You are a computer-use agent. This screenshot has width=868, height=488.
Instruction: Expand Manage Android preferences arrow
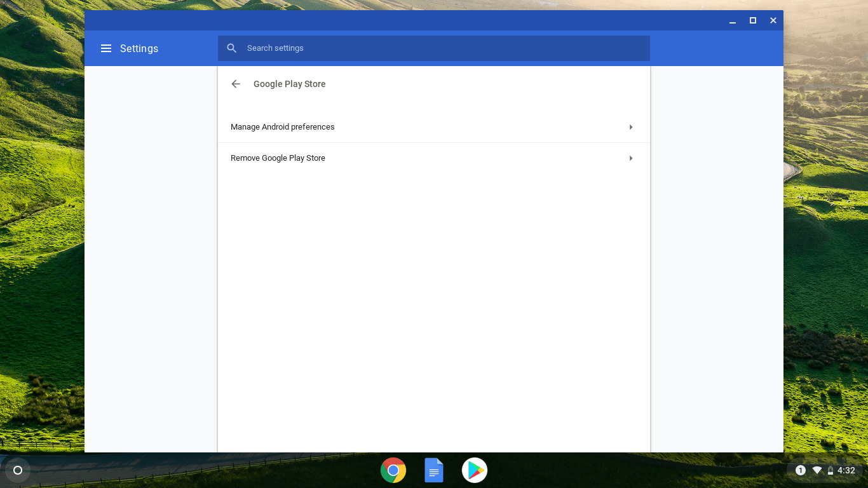tap(631, 127)
